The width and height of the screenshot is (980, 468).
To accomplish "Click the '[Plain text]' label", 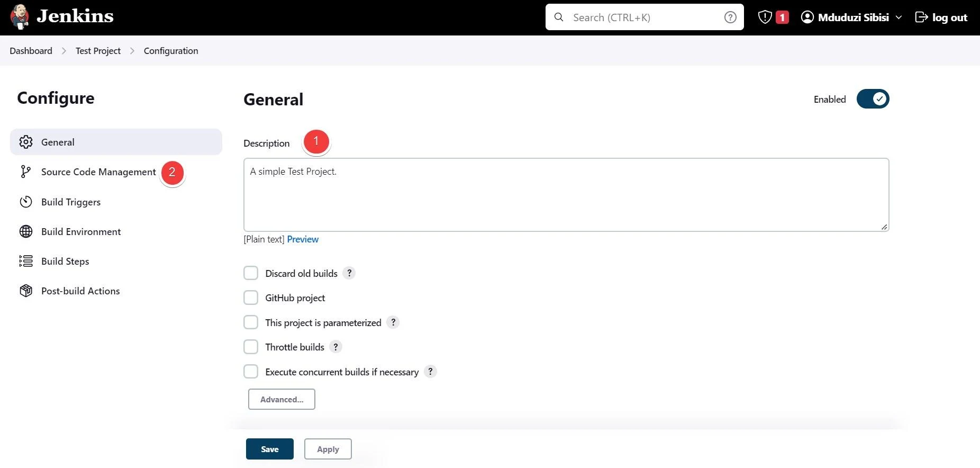I will click(x=264, y=239).
